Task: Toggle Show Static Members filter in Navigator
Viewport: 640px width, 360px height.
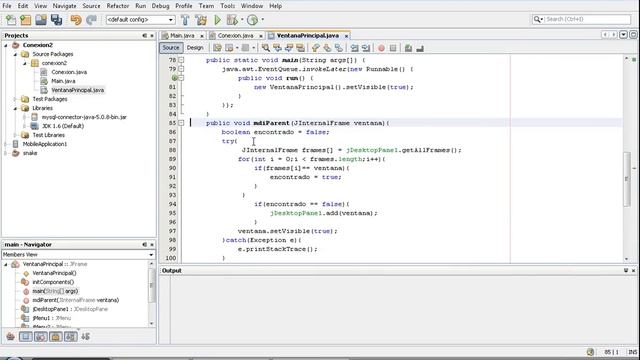Action: (x=40, y=337)
